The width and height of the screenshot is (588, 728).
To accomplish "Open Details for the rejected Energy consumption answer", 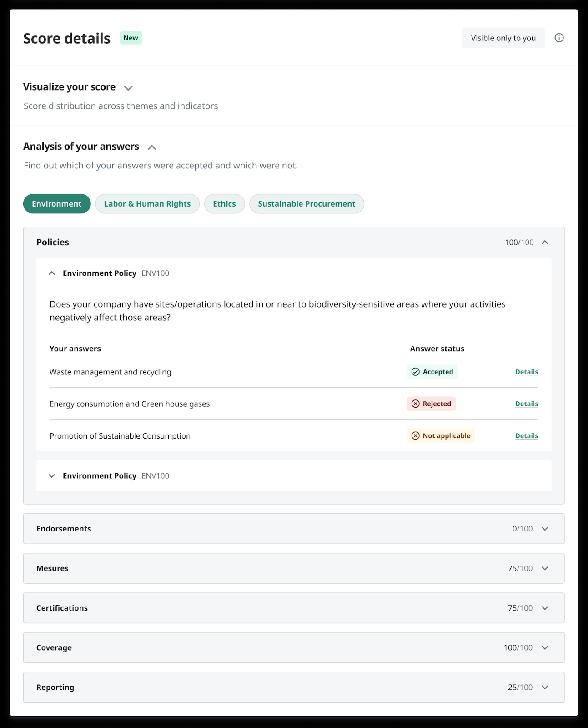I will (526, 404).
